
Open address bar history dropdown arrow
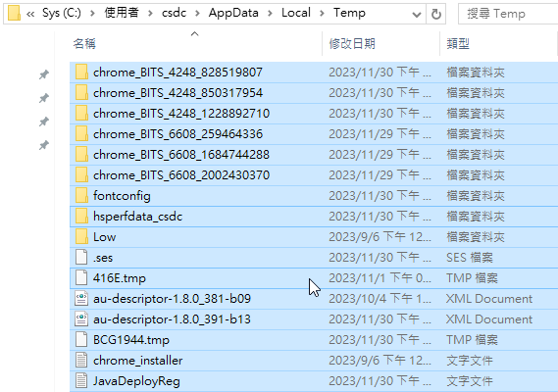coord(417,15)
